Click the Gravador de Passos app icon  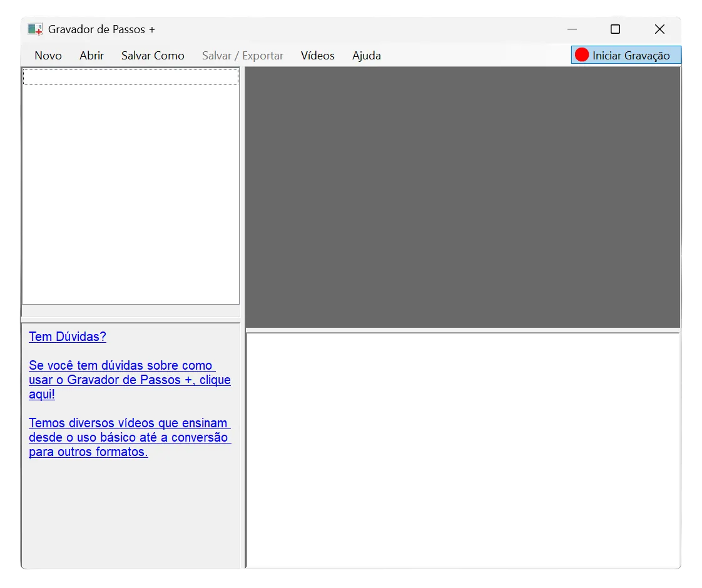pyautogui.click(x=35, y=29)
